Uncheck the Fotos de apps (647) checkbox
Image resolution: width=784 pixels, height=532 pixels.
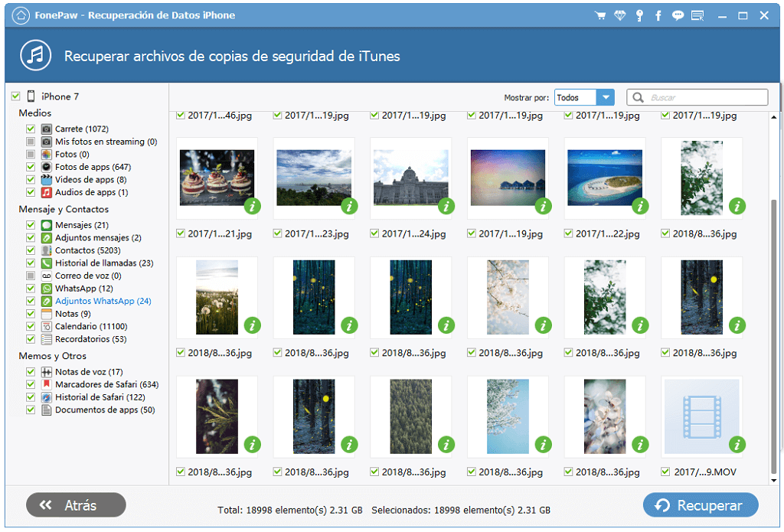point(31,167)
